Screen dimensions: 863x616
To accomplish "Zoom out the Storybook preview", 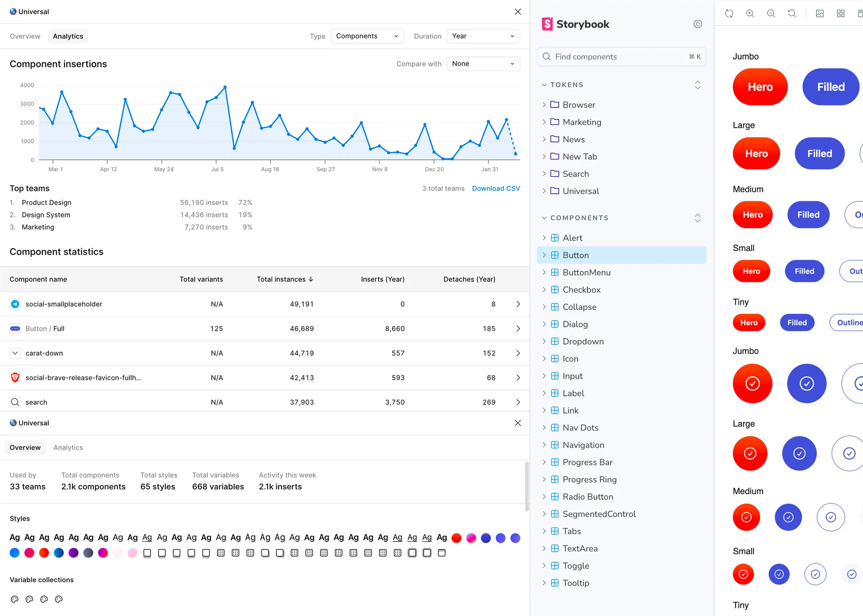I will pos(771,13).
